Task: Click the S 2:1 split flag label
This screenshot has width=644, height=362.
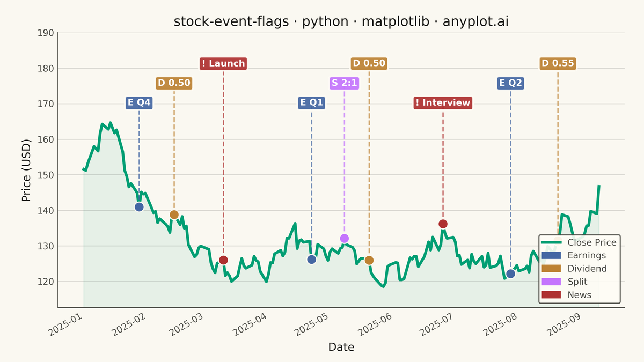Action: [344, 83]
